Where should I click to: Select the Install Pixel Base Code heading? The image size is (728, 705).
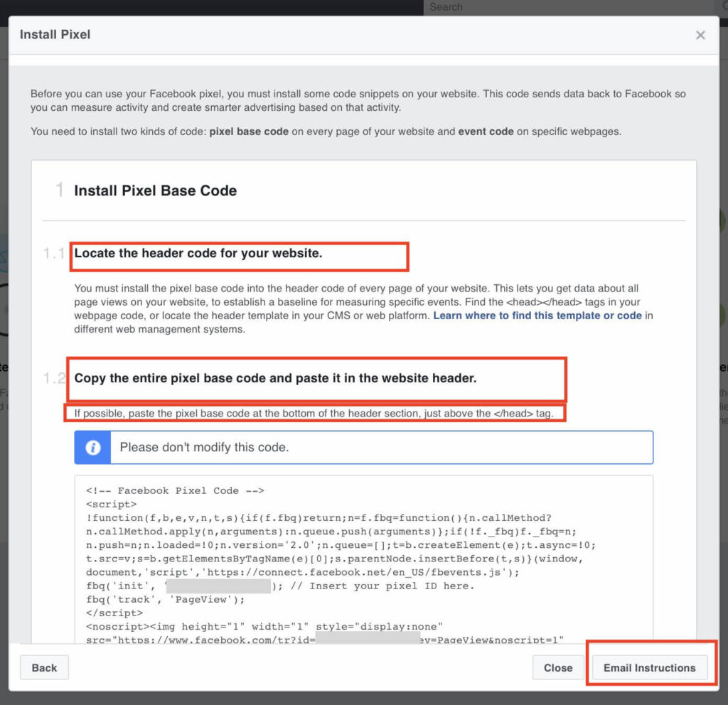[x=155, y=190]
